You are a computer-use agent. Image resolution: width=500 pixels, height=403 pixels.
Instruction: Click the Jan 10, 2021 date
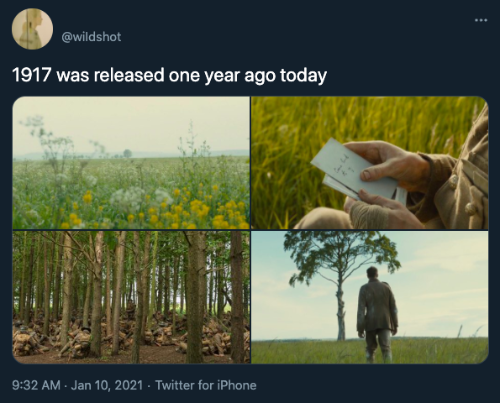(x=107, y=385)
